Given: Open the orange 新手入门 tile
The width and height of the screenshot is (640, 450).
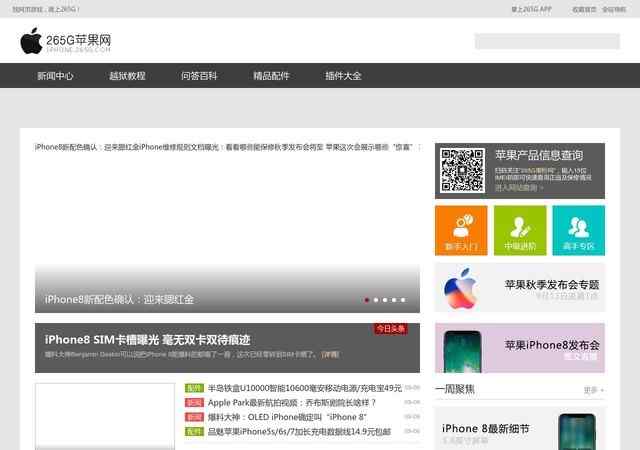Looking at the screenshot, I should [461, 230].
